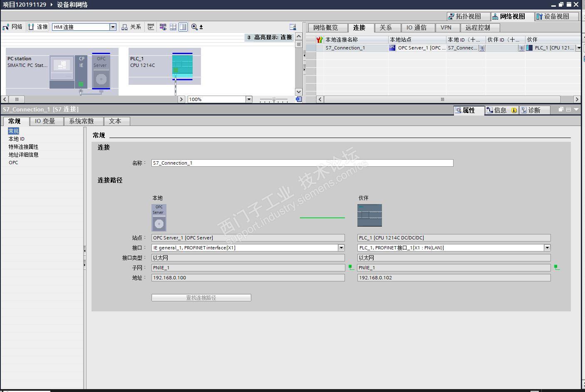Viewport: 585px width, 392px height.
Task: Click the network view scroll-down arrow
Action: [298, 92]
